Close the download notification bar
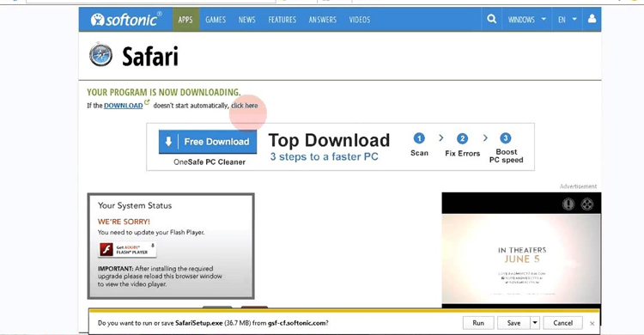Image resolution: width=644 pixels, height=335 pixels. coord(592,324)
